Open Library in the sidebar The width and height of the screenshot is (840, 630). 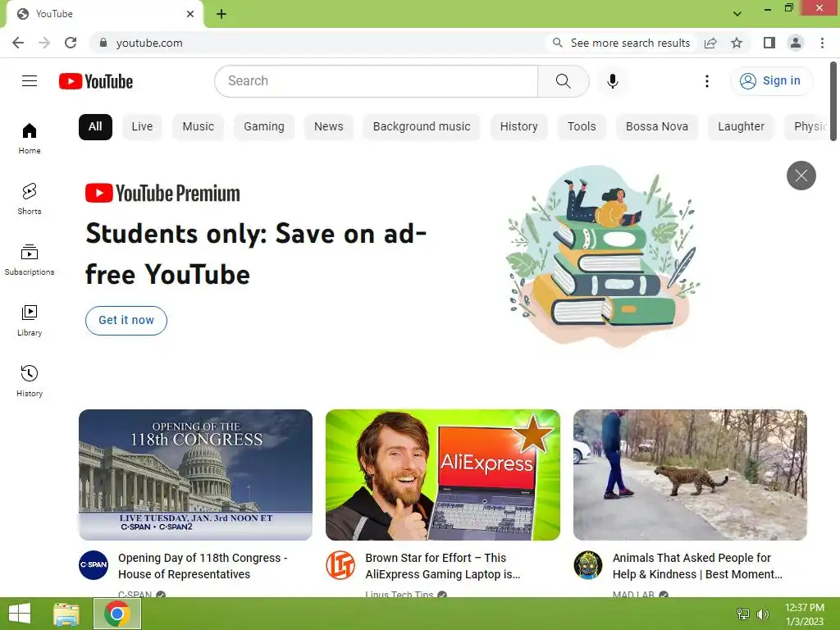(30, 321)
